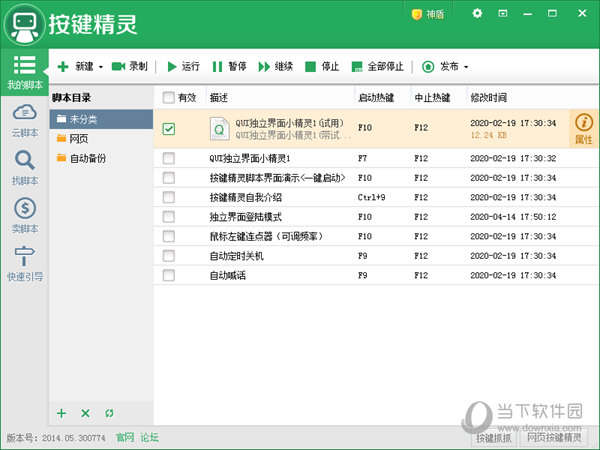This screenshot has height=450, width=600.
Task: Enable checkbox for 按键精灵脚本界面演示
Action: tap(169, 178)
